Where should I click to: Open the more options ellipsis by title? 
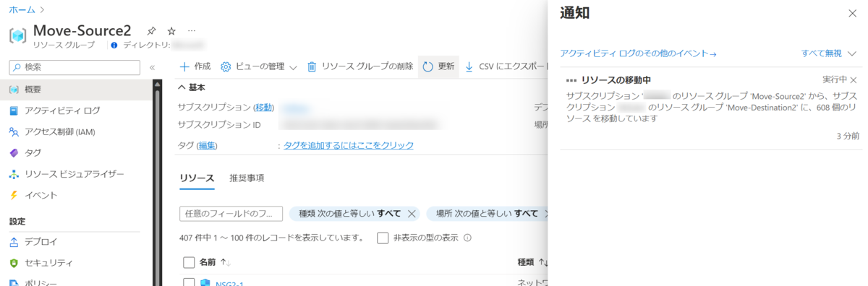(x=192, y=31)
